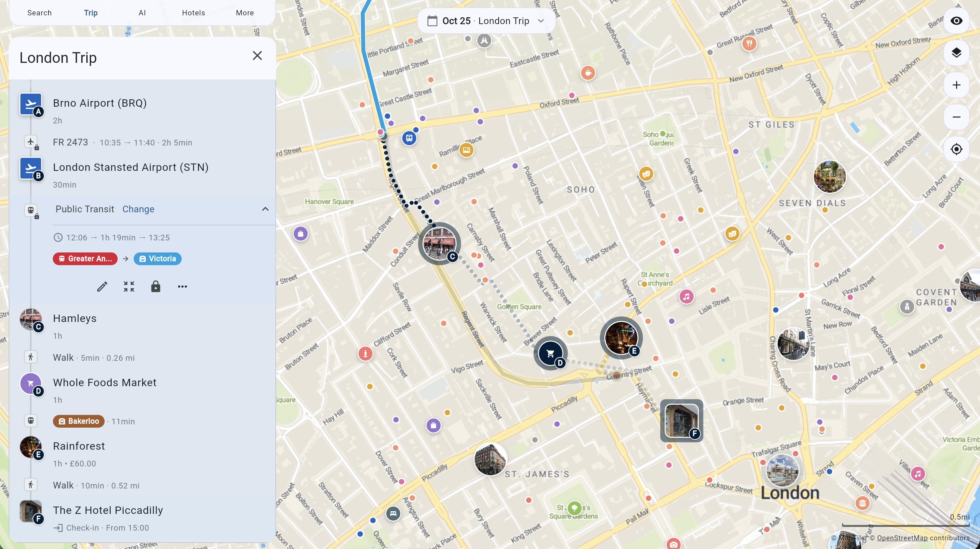Click Brno Airport (BRQ) title
The height and width of the screenshot is (549, 980).
click(100, 103)
